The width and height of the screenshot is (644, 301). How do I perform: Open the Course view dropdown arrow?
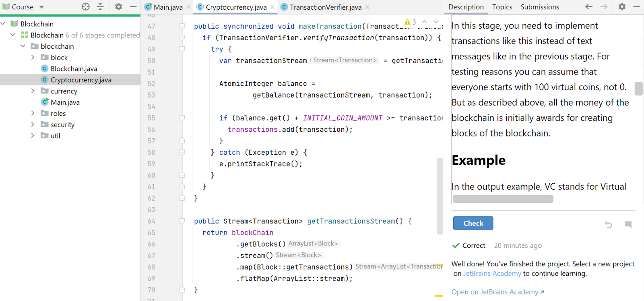41,7
